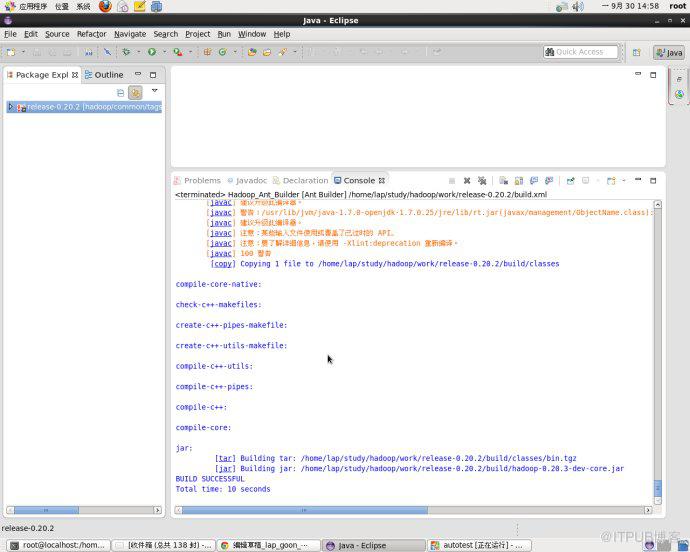This screenshot has height=552, width=690.
Task: Open the Project menu
Action: (197, 34)
